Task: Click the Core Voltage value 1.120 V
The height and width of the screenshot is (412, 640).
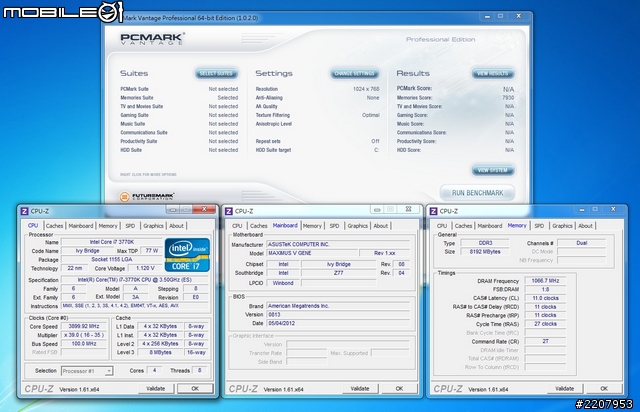Action: pos(143,268)
